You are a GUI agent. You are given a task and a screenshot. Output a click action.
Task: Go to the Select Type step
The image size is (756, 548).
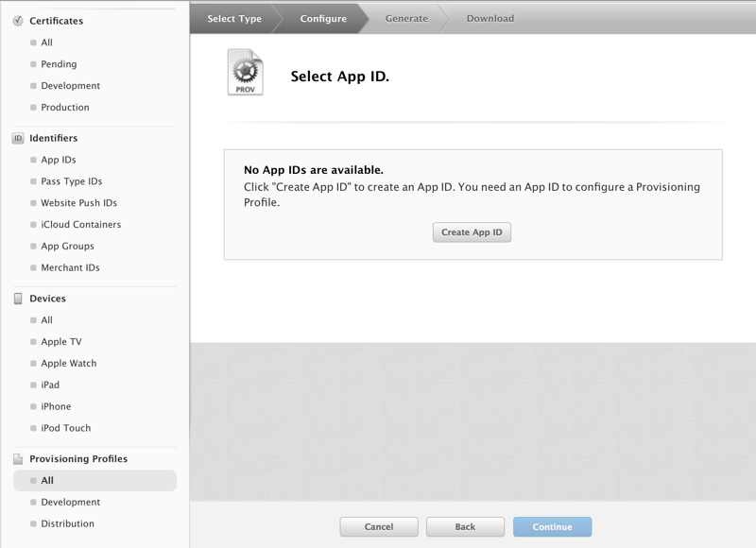point(234,19)
